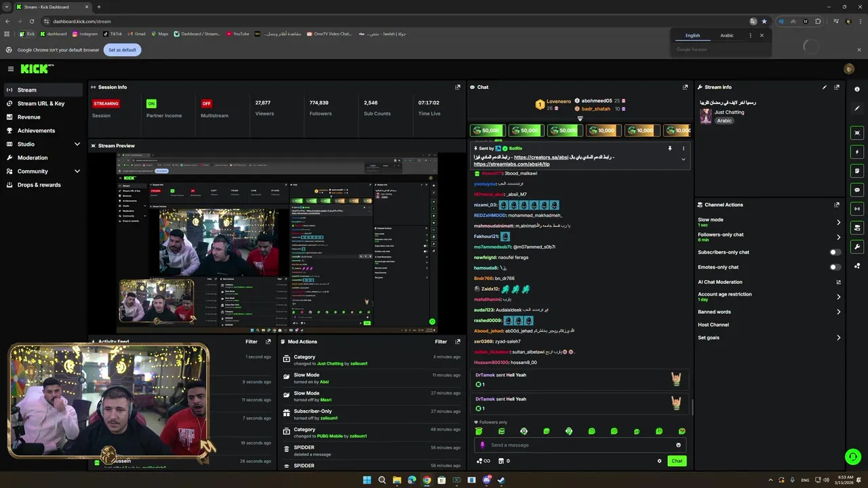Image resolution: width=868 pixels, height=488 pixels.
Task: Expand the Community sidebar section
Action: click(x=77, y=171)
